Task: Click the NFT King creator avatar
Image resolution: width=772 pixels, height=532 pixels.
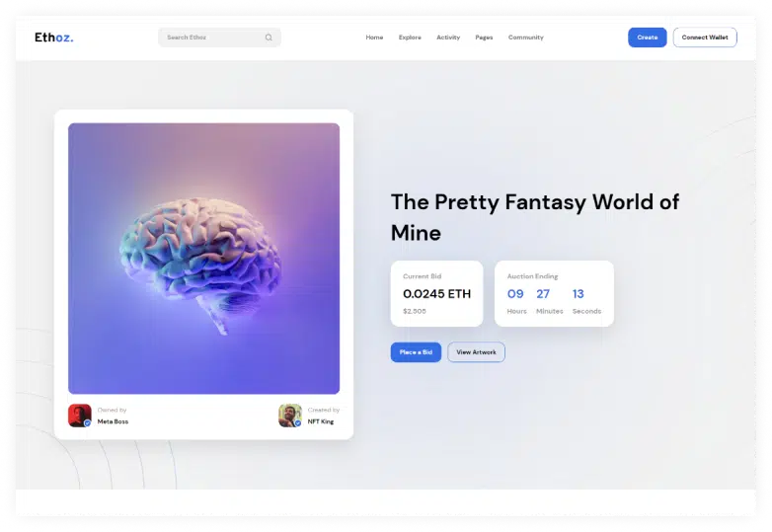Action: point(290,416)
